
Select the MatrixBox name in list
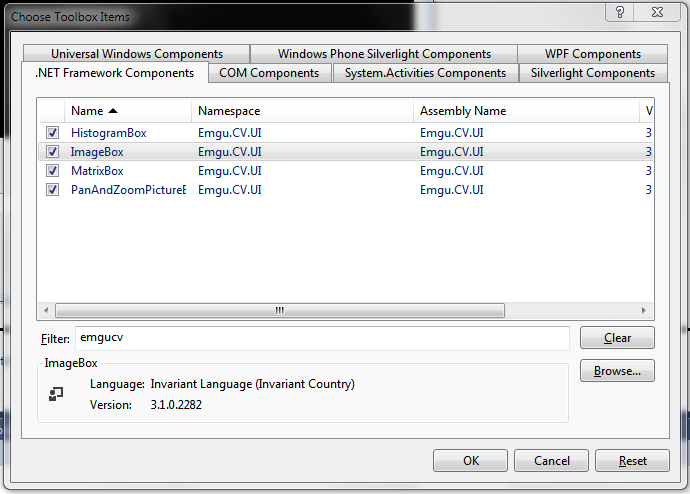tap(97, 171)
